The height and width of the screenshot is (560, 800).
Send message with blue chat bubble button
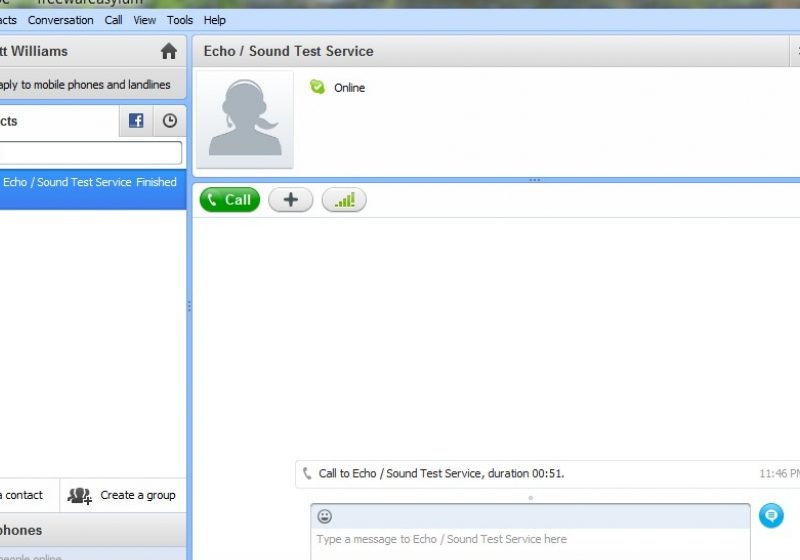pyautogui.click(x=771, y=516)
